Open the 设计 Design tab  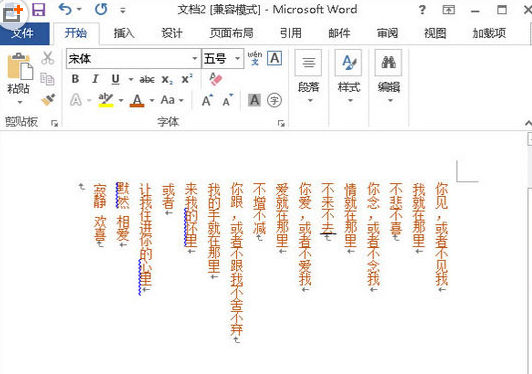click(x=172, y=33)
